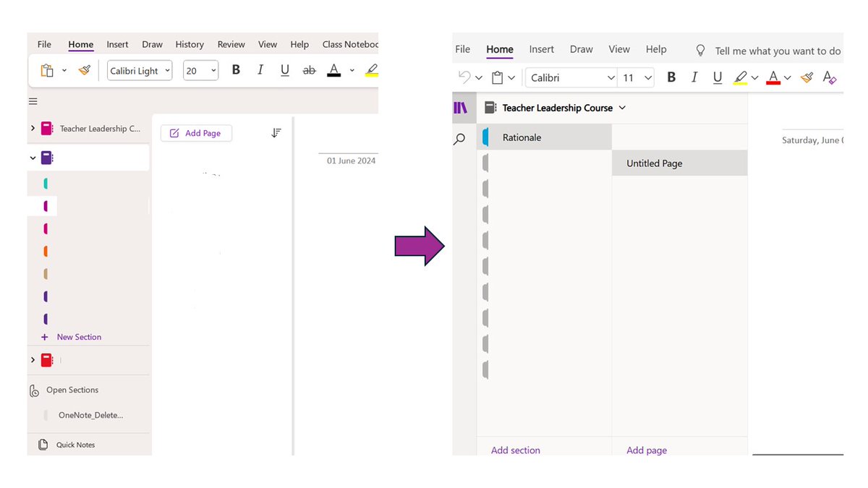
Task: Apply black font color A in left window
Action: pyautogui.click(x=333, y=70)
